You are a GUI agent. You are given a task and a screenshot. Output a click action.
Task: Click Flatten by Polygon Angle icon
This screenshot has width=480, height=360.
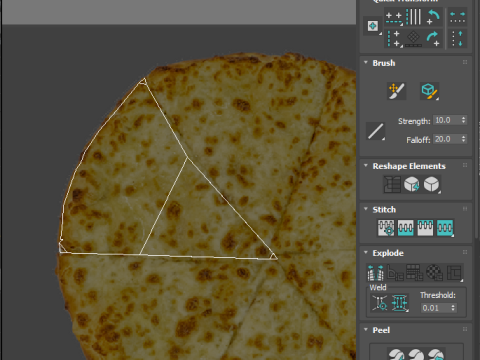395,272
